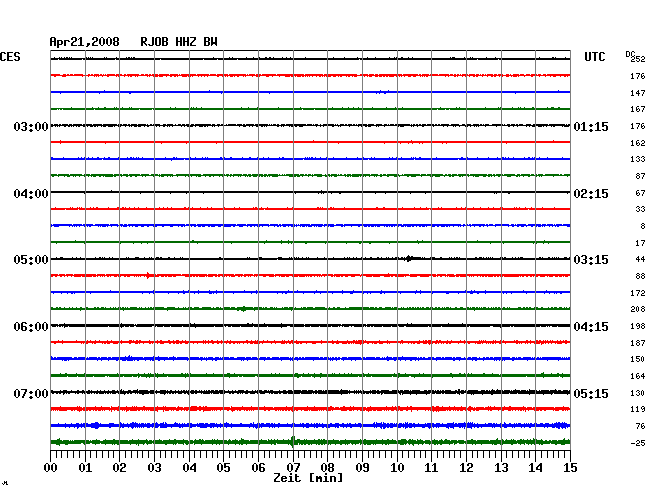Select the 07:00 local time label
650x494 pixels.
point(31,393)
